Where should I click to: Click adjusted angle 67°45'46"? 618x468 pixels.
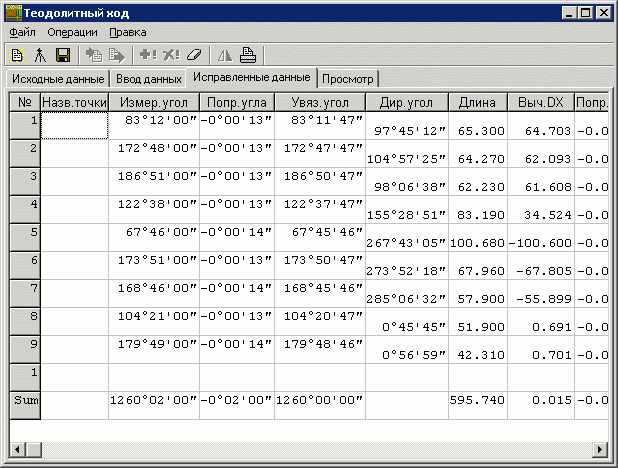(327, 232)
